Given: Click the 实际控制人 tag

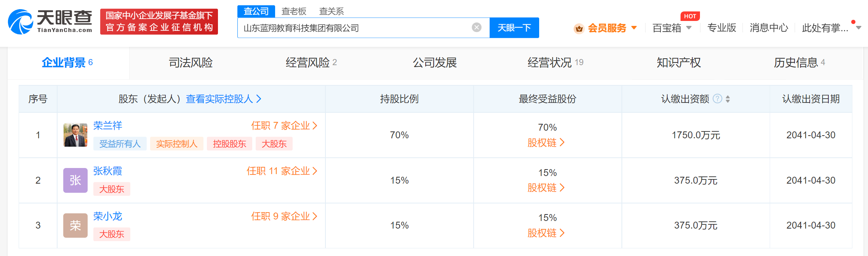Looking at the screenshot, I should point(177,144).
